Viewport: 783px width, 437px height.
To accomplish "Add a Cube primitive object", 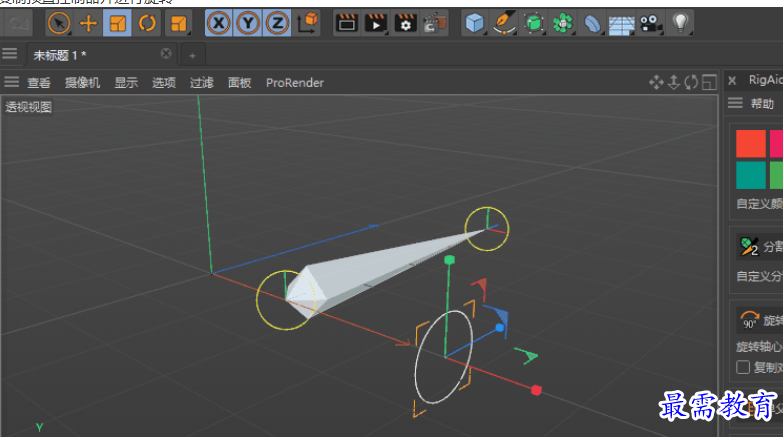I will click(474, 23).
